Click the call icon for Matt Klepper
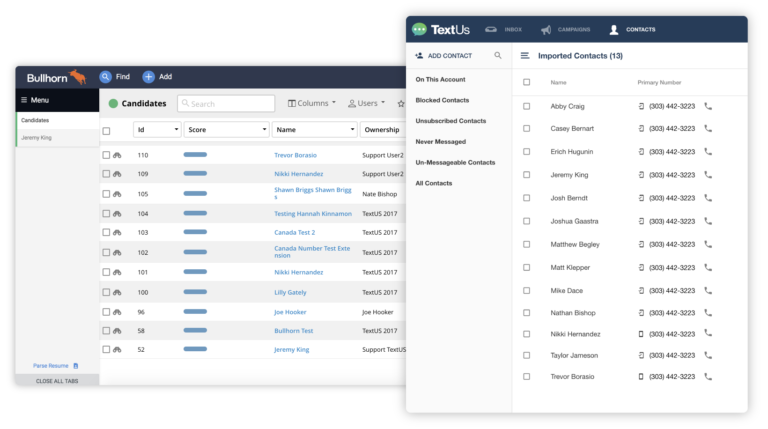The width and height of the screenshot is (768, 429). [x=708, y=267]
